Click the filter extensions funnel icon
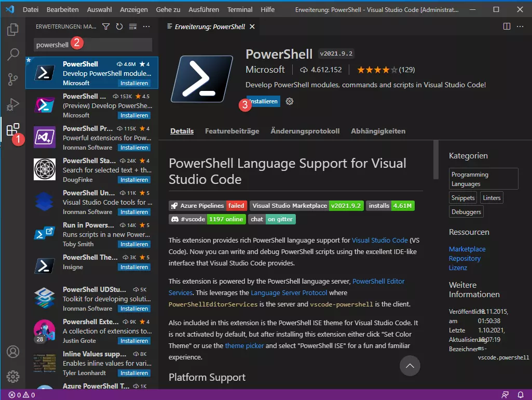Viewport: 532px width, 400px height. click(x=106, y=26)
